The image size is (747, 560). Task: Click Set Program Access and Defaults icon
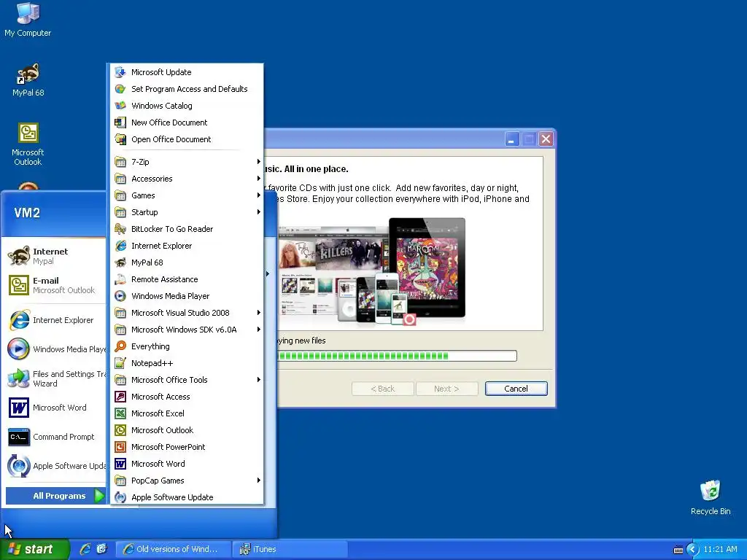click(x=120, y=89)
